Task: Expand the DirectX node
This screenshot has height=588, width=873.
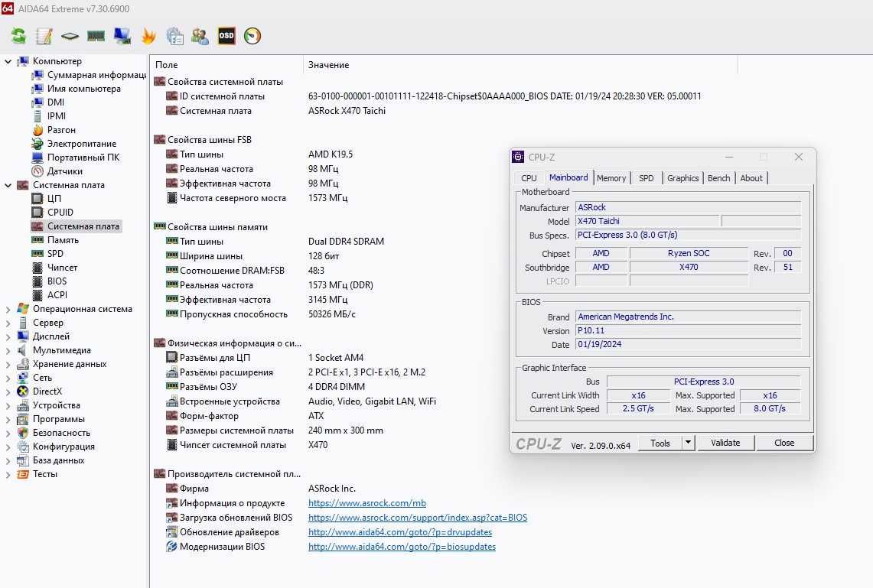Action: click(8, 391)
